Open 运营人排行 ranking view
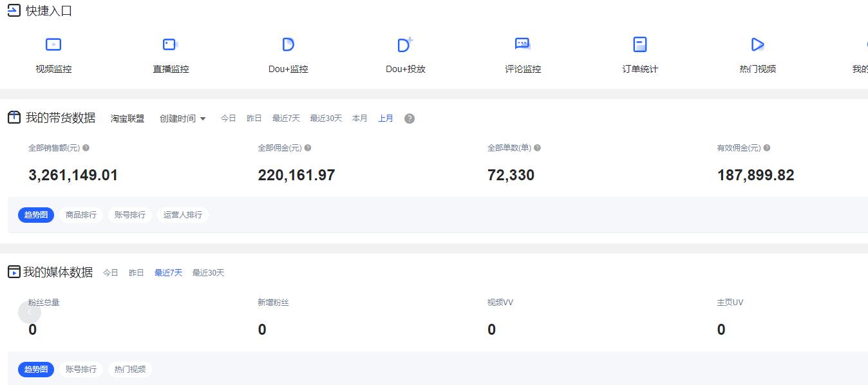Image resolution: width=868 pixels, height=385 pixels. click(x=183, y=214)
